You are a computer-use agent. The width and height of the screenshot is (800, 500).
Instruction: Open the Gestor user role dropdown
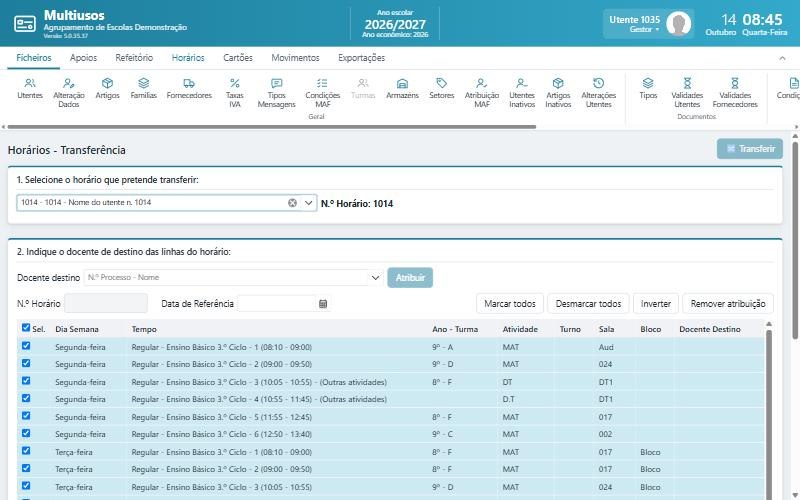[x=644, y=30]
